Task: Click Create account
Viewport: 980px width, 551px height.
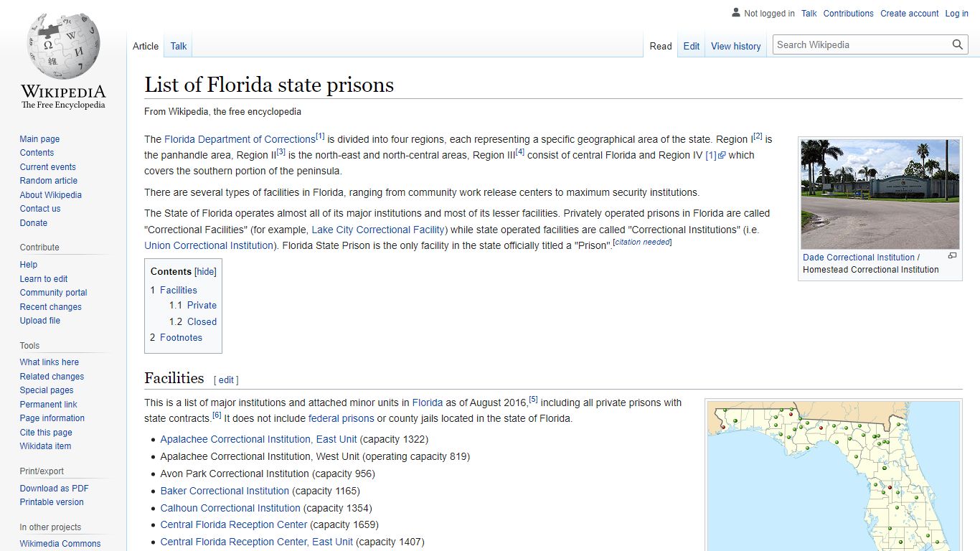Action: tap(910, 14)
